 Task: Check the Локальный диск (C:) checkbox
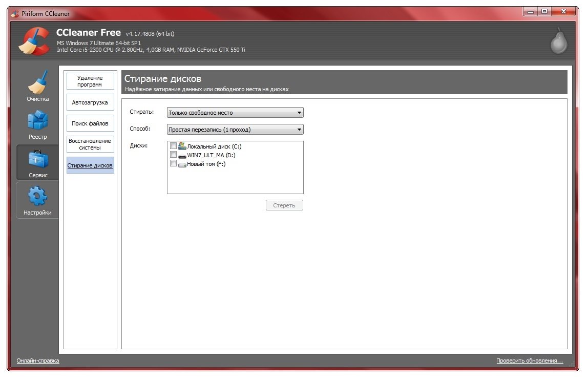(173, 146)
